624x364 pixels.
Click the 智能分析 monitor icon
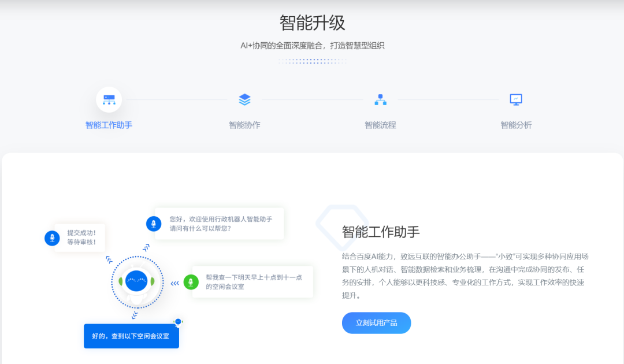(x=516, y=99)
